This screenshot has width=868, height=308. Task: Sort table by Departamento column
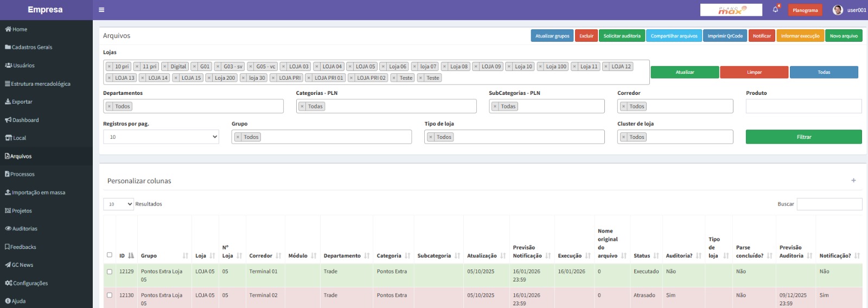pos(367,255)
